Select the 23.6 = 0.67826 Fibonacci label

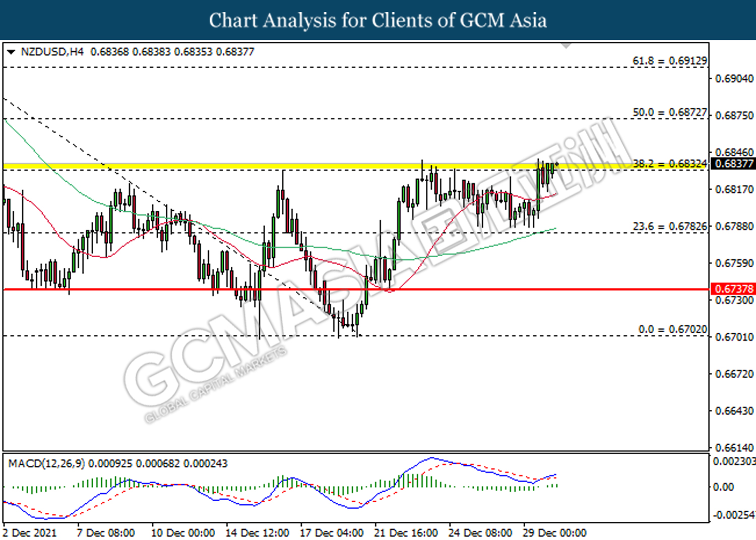point(670,226)
